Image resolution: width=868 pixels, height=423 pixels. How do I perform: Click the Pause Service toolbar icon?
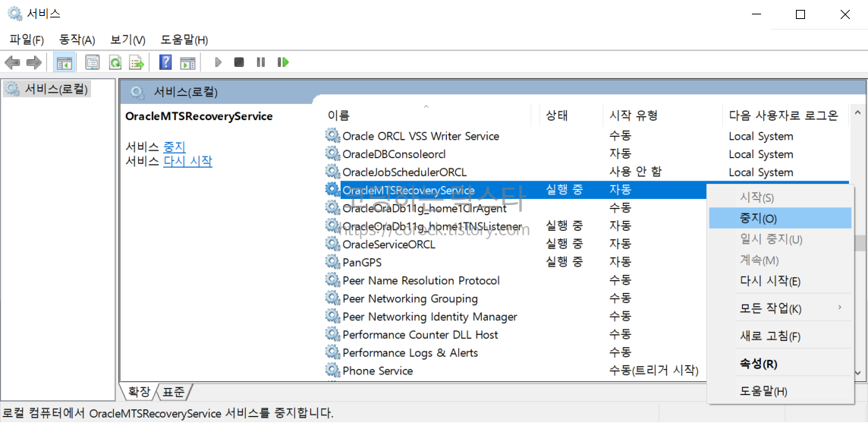[261, 62]
